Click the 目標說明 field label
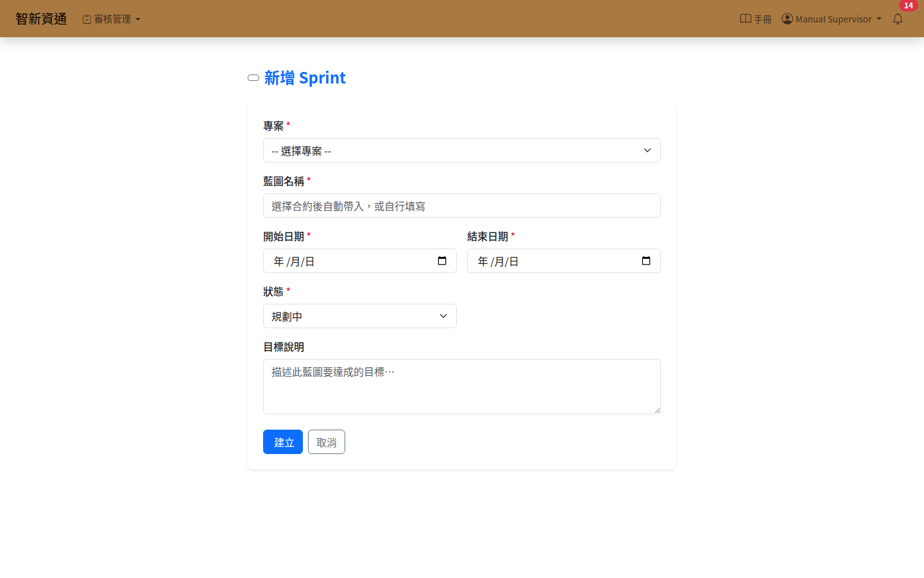Viewport: 924px width, 578px height. (284, 347)
